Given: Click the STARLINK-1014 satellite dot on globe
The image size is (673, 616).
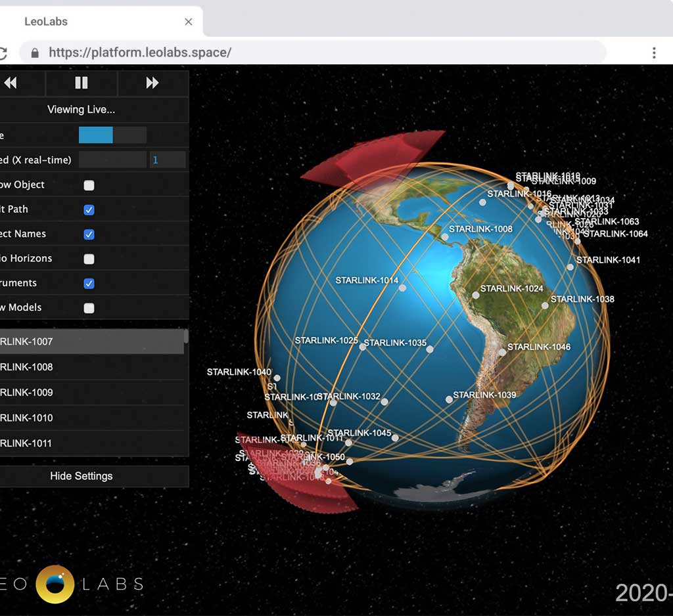Looking at the screenshot, I should pyautogui.click(x=402, y=288).
